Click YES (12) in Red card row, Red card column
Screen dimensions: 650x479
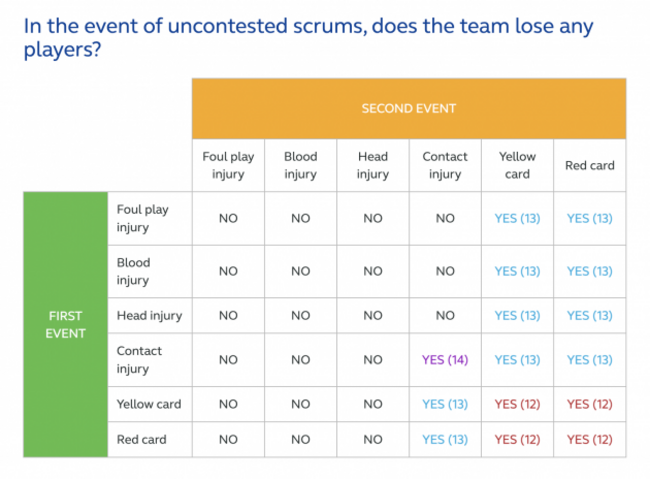[x=589, y=440]
